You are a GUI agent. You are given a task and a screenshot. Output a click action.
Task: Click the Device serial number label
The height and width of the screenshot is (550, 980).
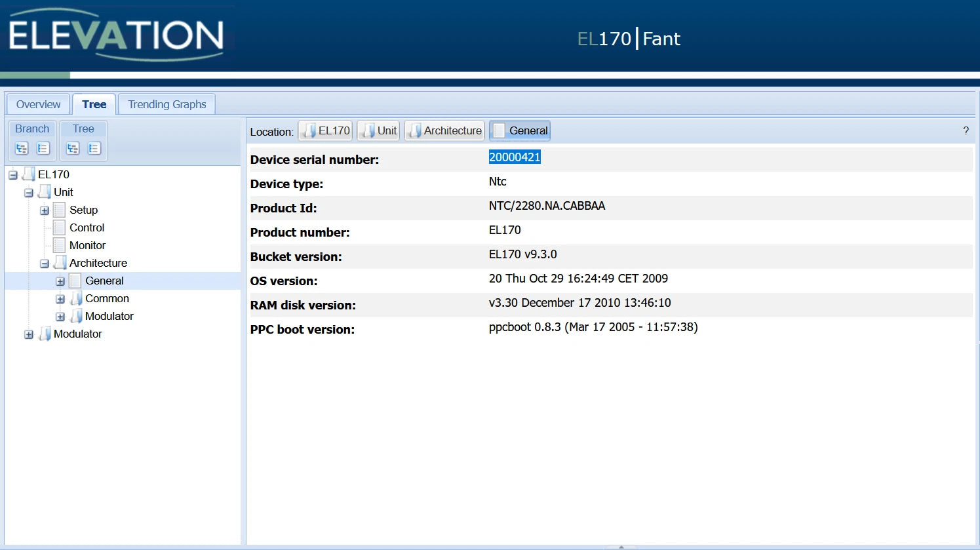click(x=315, y=160)
